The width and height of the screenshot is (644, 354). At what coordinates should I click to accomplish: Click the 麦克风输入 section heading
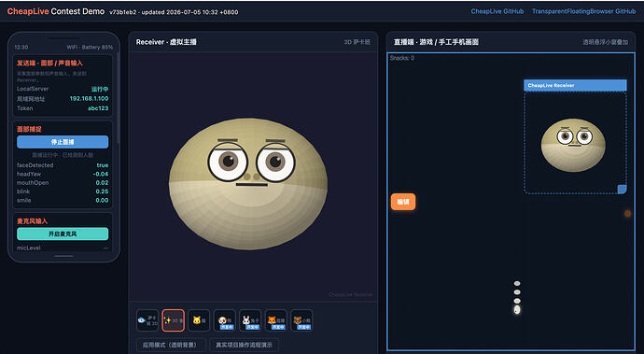33,221
